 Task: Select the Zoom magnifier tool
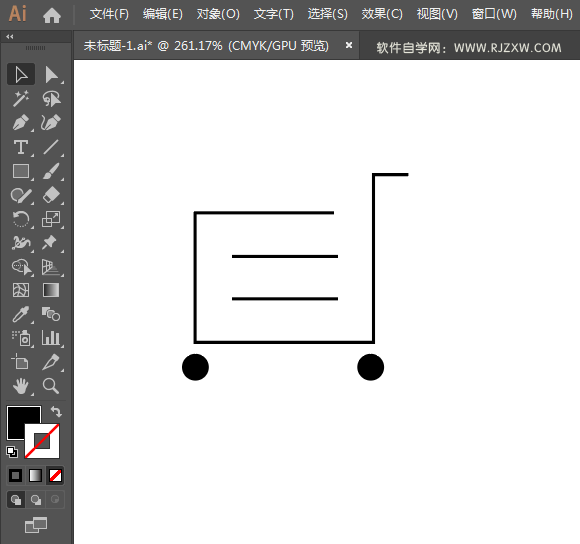[51, 386]
